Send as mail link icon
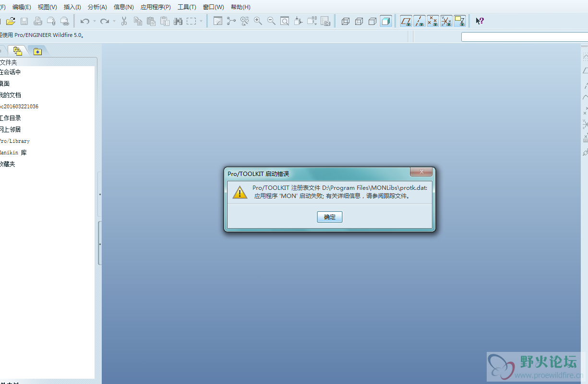The height and width of the screenshot is (384, 588). point(64,21)
